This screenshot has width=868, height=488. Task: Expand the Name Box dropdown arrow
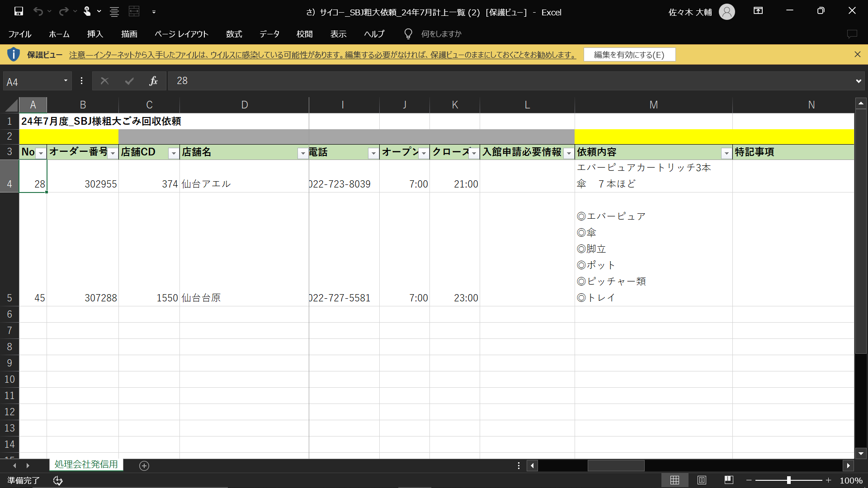[x=66, y=81]
